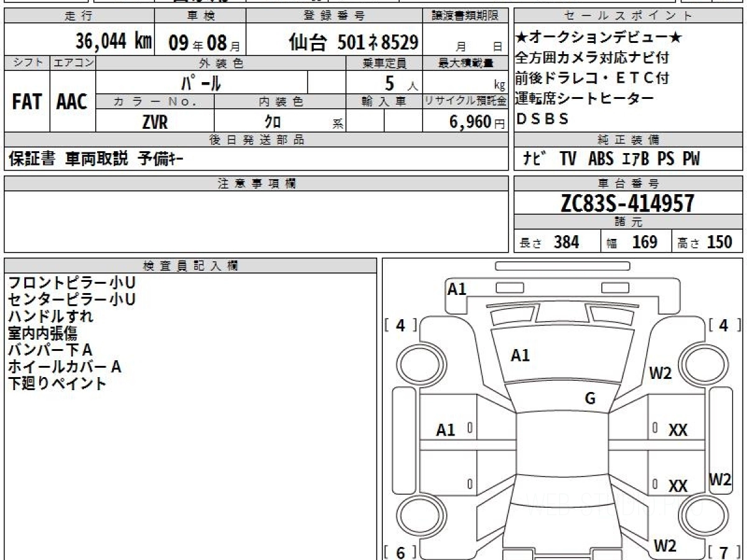747x560 pixels.
Task: Click the tire rating showing [ 6 ]
Action: 400,552
